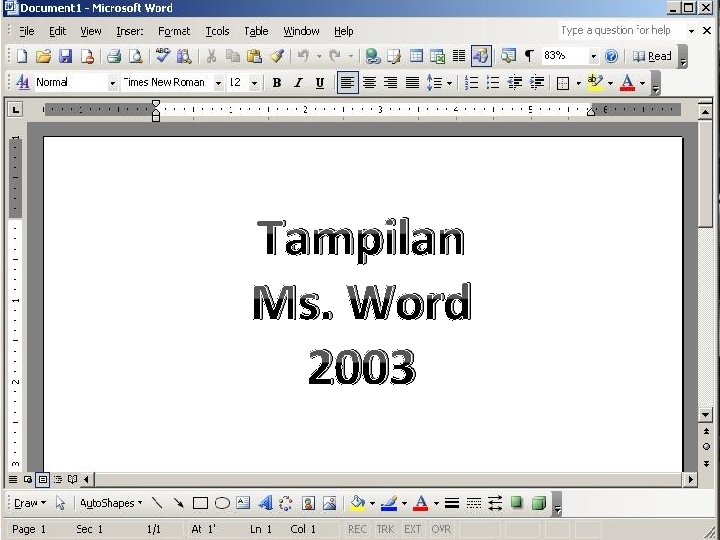Expand the line spacing options arrow
720x540 pixels.
pos(450,83)
